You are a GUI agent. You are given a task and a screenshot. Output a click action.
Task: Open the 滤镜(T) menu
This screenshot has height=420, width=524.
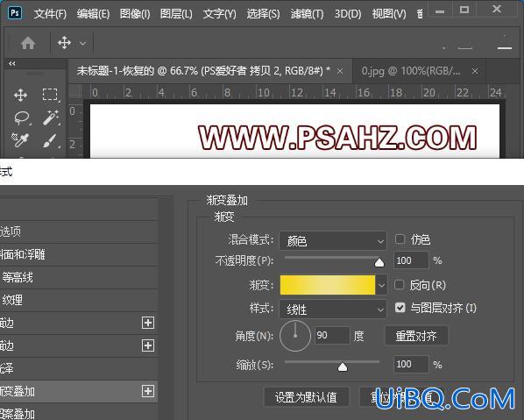(307, 14)
